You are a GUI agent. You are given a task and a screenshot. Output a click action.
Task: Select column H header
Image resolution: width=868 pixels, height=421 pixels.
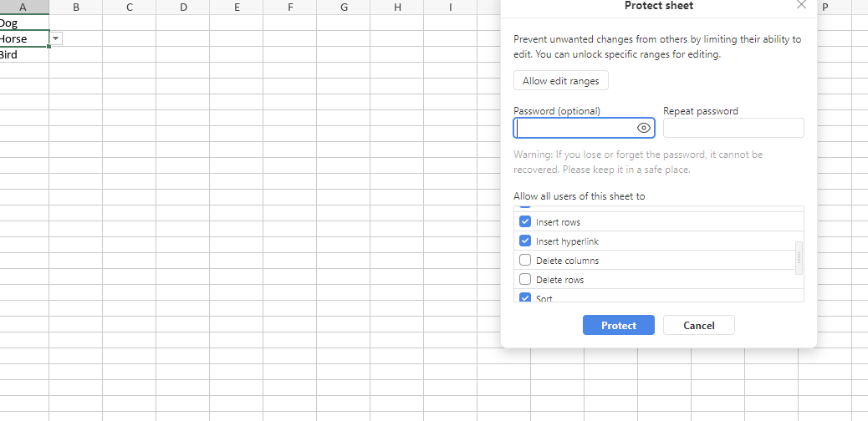(x=397, y=8)
